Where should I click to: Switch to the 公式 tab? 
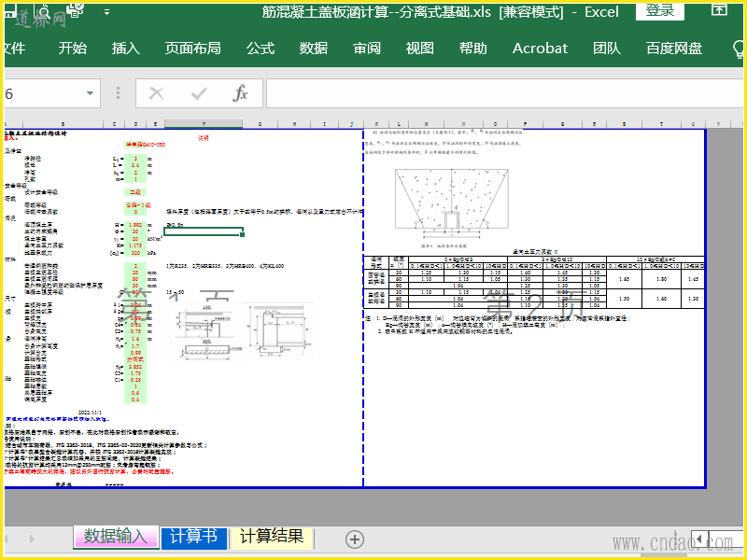[261, 49]
